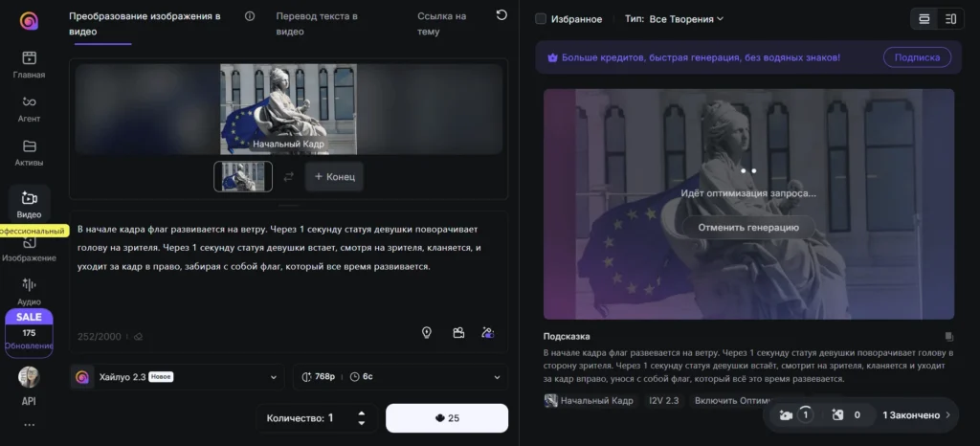The width and height of the screenshot is (980, 446).
Task: Click the reset circular arrow icon
Action: point(501,15)
